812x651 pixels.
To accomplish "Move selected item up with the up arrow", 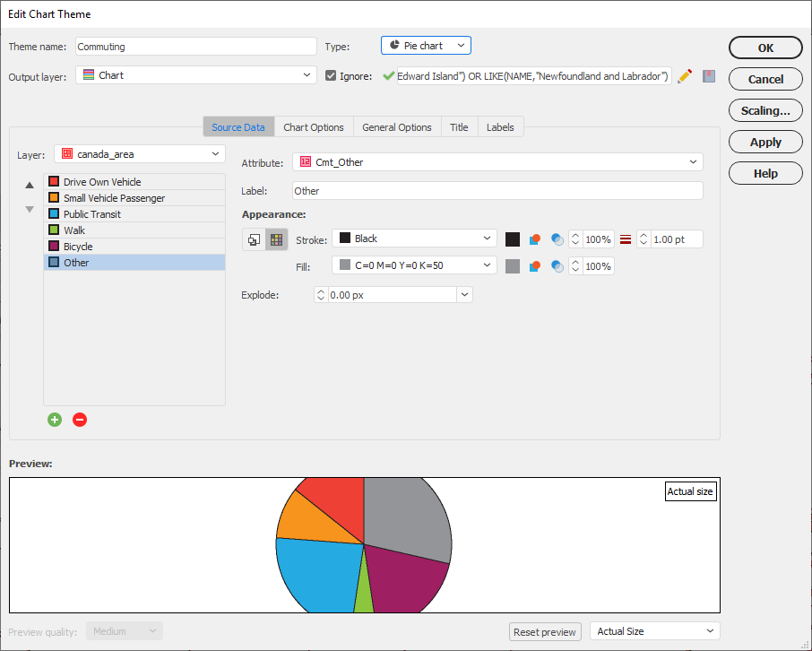I will coord(30,185).
